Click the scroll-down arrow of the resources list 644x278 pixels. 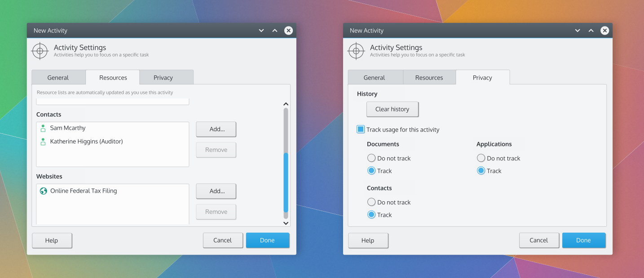[x=286, y=223]
